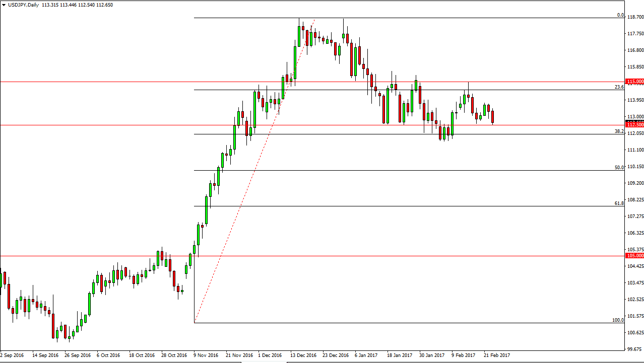Click the 116.800 price axis label
The height and width of the screenshot is (363, 644).
[x=635, y=50]
